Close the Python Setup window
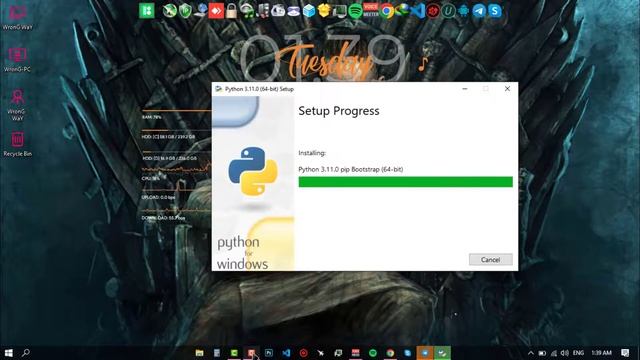640x360 pixels. 507,89
